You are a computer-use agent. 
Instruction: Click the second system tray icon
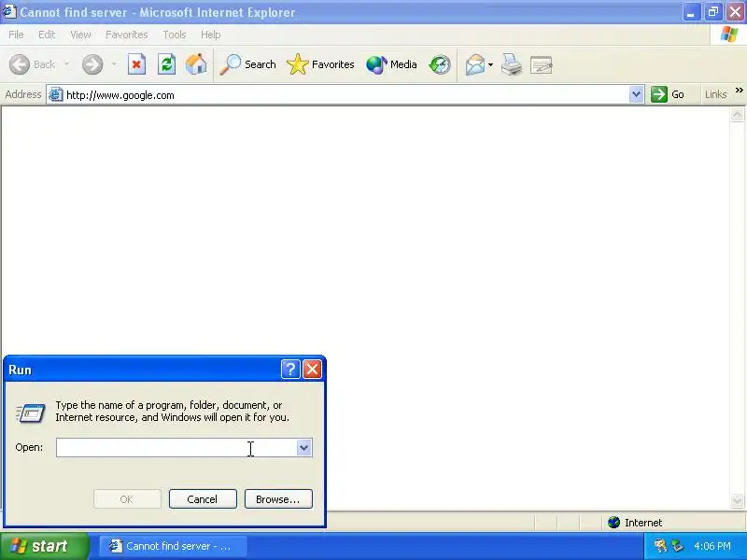pos(677,545)
